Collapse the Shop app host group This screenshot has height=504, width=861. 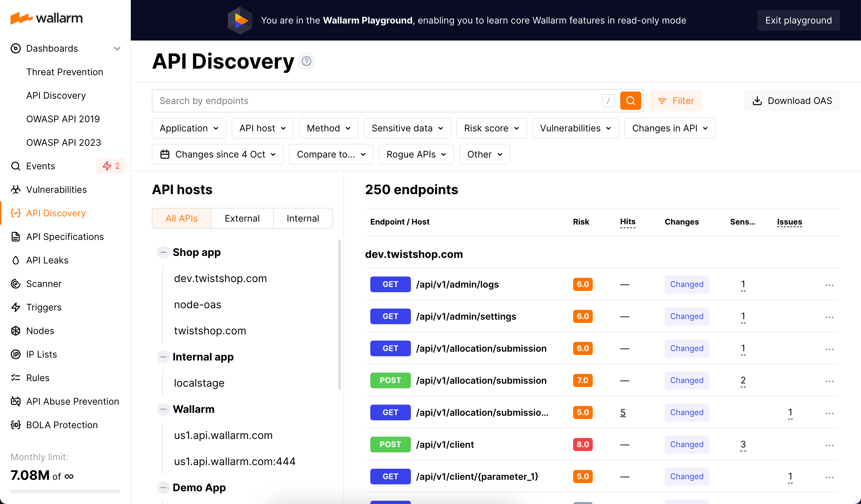click(164, 252)
